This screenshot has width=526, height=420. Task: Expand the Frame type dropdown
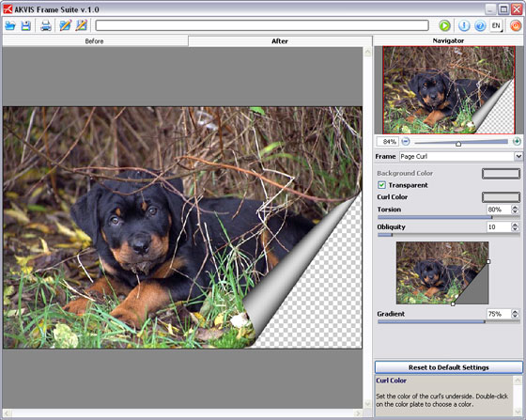(x=518, y=156)
